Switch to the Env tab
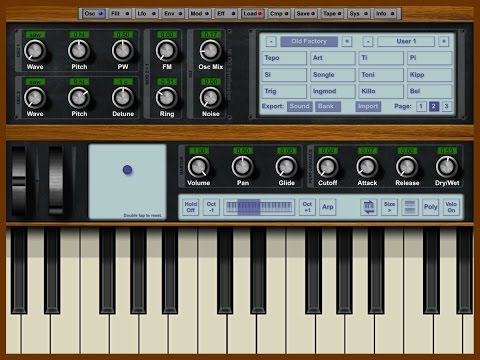This screenshot has width=480, height=360. coord(173,14)
